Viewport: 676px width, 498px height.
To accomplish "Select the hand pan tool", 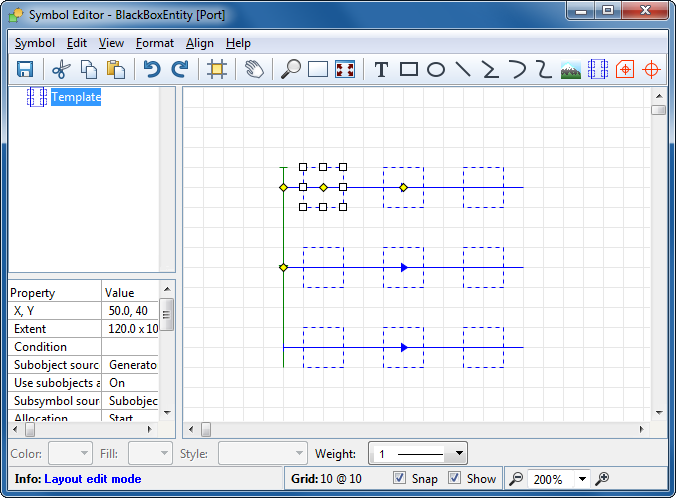I will 254,69.
